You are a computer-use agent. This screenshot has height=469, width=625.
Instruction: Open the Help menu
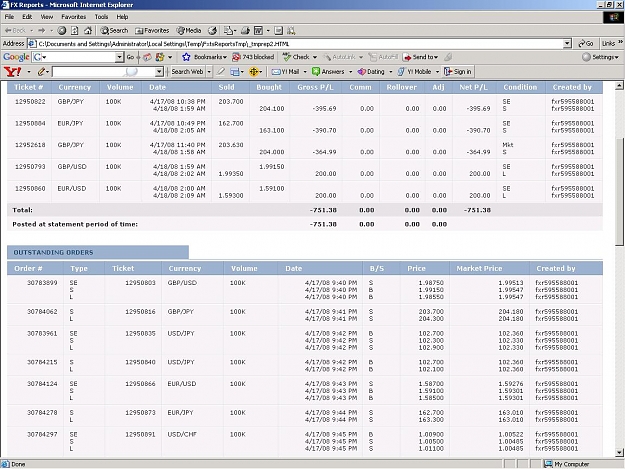(x=122, y=17)
